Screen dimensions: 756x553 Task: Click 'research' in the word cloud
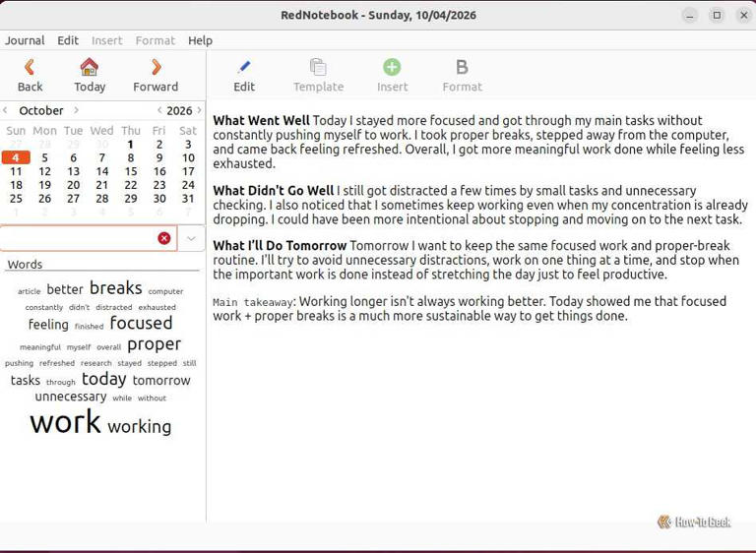tap(95, 363)
